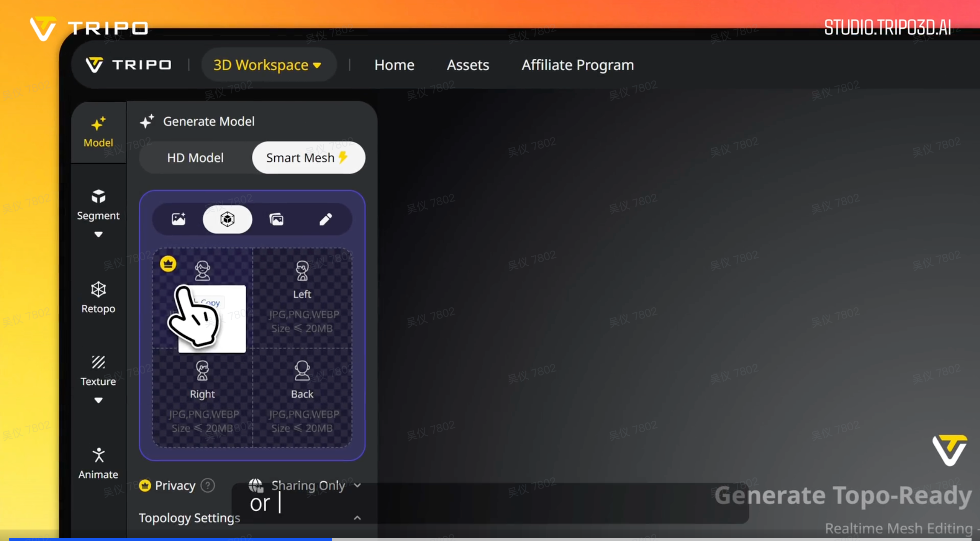The image size is (980, 541).
Task: Click the Privacy help question mark
Action: [x=208, y=485]
